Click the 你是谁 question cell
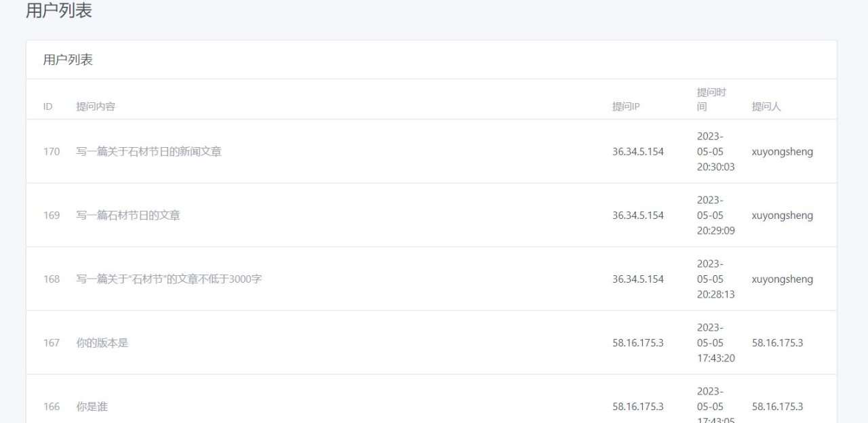The height and width of the screenshot is (423, 868). [92, 407]
